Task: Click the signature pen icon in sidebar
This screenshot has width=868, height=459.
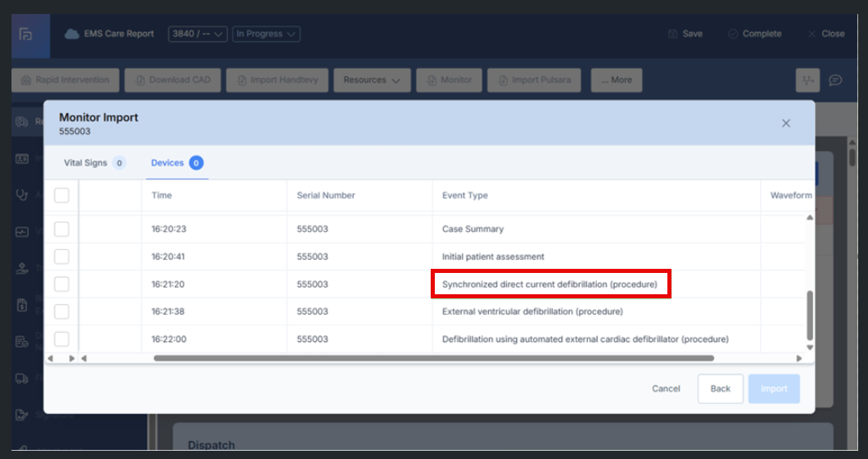Action: pyautogui.click(x=22, y=415)
